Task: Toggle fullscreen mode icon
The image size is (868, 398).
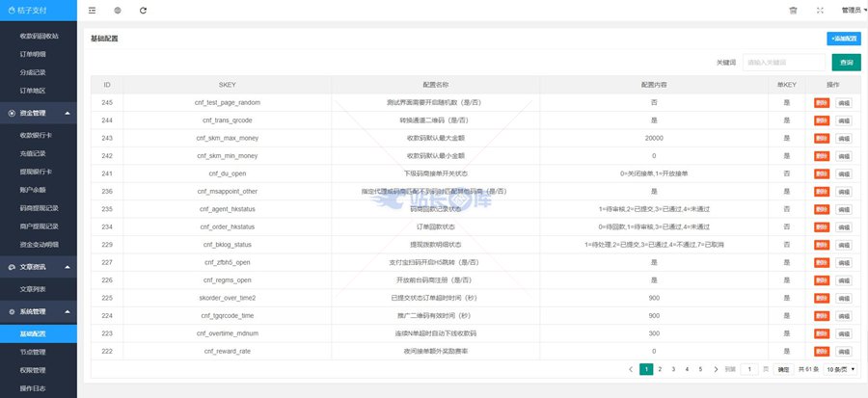Action: [820, 11]
